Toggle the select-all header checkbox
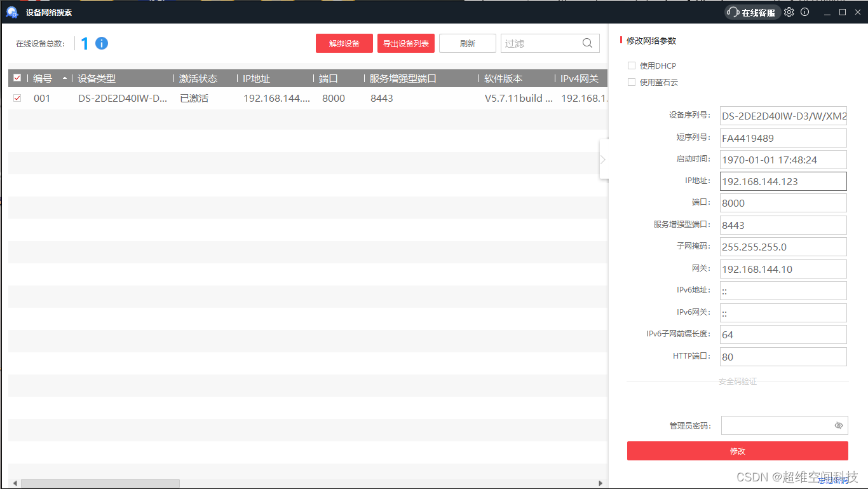This screenshot has height=489, width=868. coord(17,78)
